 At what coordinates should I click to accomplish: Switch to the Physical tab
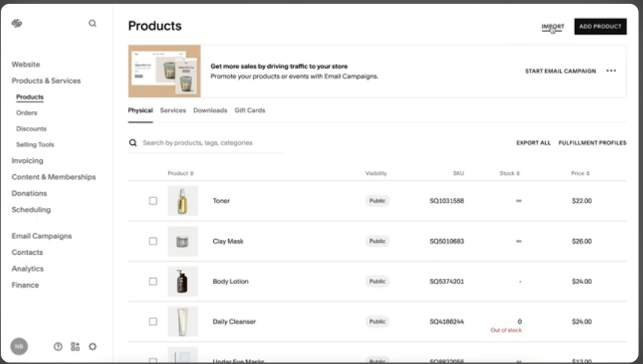141,111
